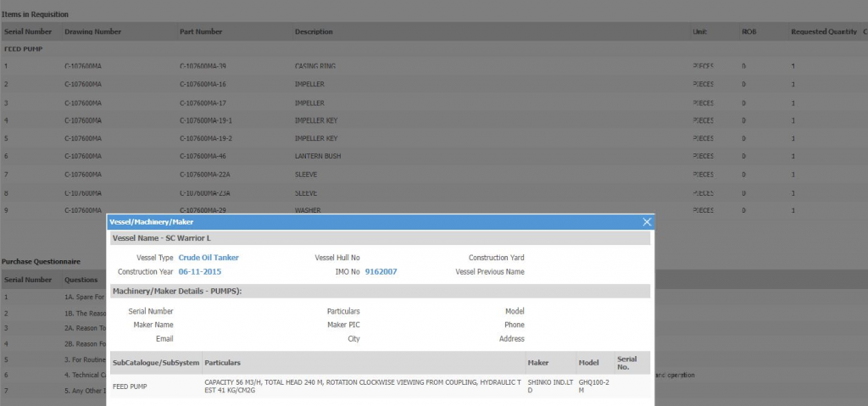Close the Vessel/Machinery/Maker dialog

point(647,222)
